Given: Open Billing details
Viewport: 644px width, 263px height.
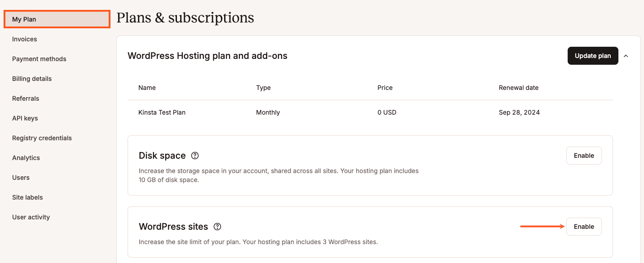Looking at the screenshot, I should (x=32, y=79).
